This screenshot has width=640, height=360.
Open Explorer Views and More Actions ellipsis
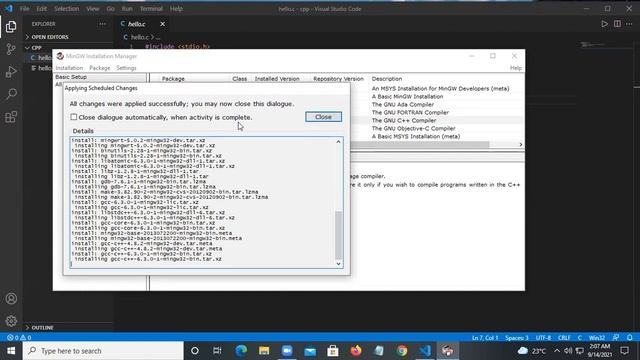pyautogui.click(x=102, y=24)
